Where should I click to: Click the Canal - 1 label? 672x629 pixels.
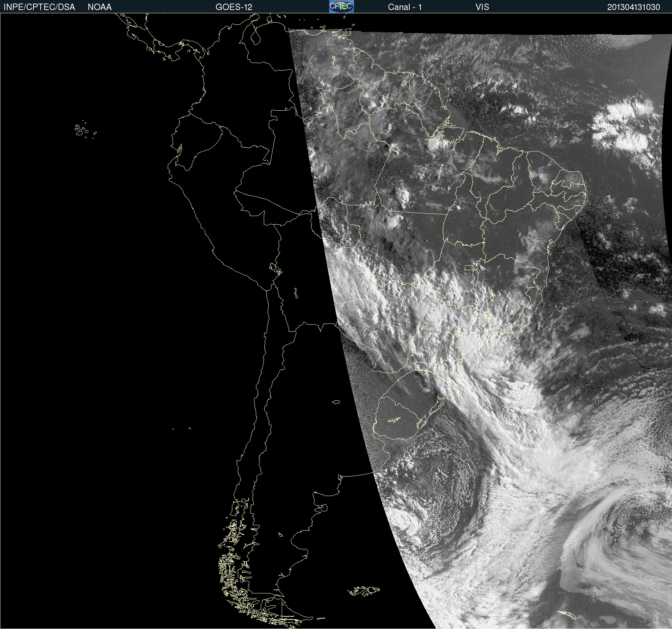[405, 7]
